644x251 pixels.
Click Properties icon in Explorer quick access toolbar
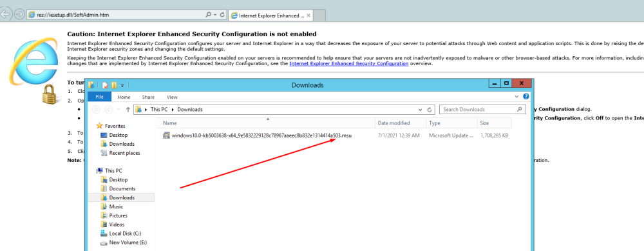point(105,85)
